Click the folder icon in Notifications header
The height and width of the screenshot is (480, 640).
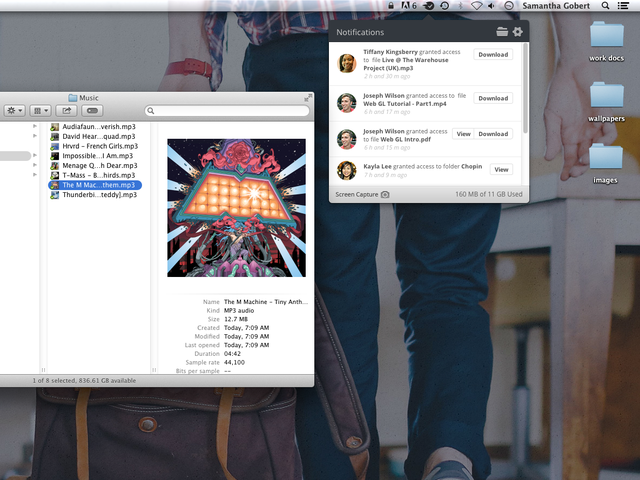pos(502,32)
